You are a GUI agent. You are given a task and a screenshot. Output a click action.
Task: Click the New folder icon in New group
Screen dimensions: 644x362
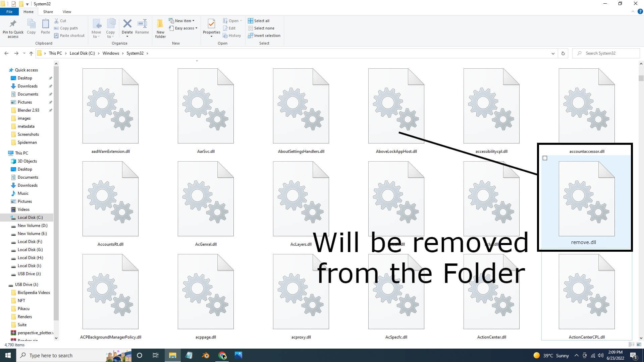pos(160,28)
